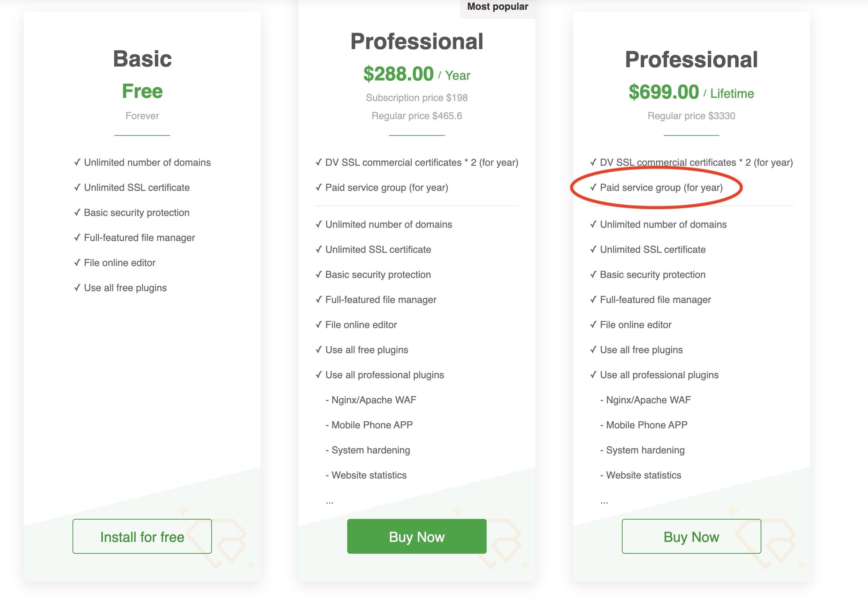868x599 pixels.
Task: Click checkmark by yearly plan's DV SSL certificates
Action: pyautogui.click(x=319, y=163)
